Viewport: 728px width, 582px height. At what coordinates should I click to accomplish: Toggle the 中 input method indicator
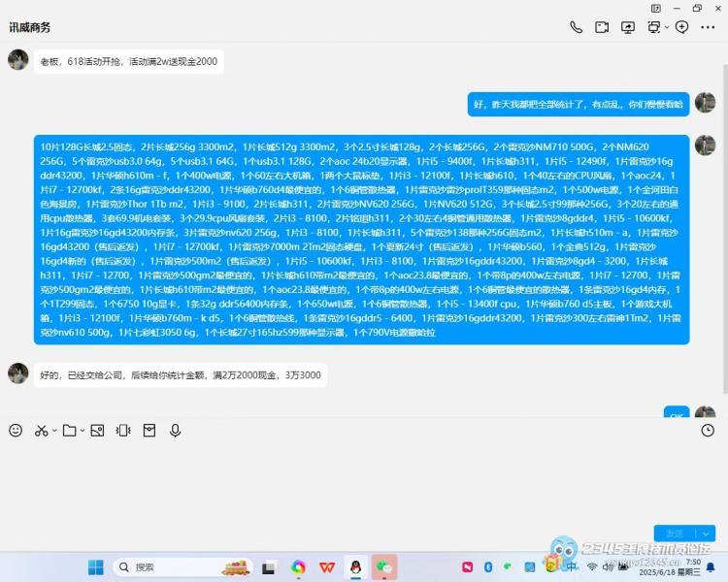572,566
